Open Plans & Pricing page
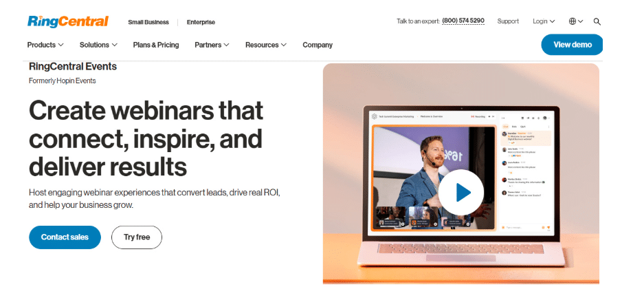The height and width of the screenshot is (298, 644). click(x=156, y=45)
